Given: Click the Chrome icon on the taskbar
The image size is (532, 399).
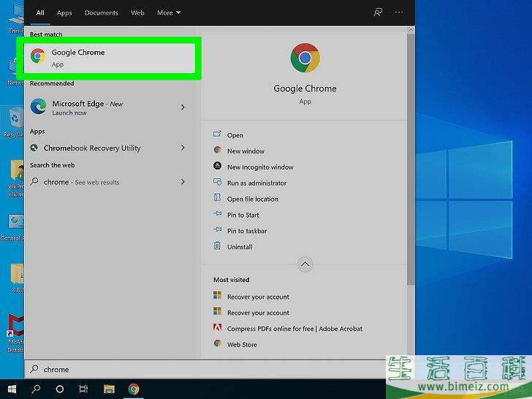Looking at the screenshot, I should coord(134,389).
